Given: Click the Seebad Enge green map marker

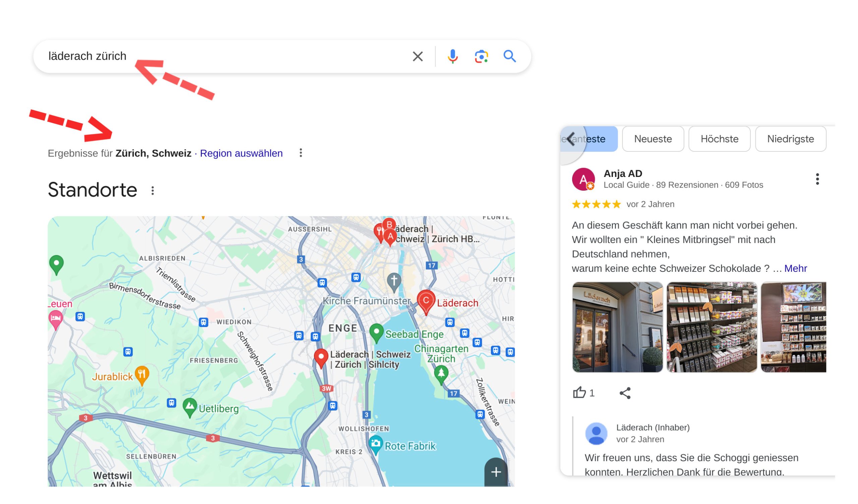Looking at the screenshot, I should [x=376, y=333].
